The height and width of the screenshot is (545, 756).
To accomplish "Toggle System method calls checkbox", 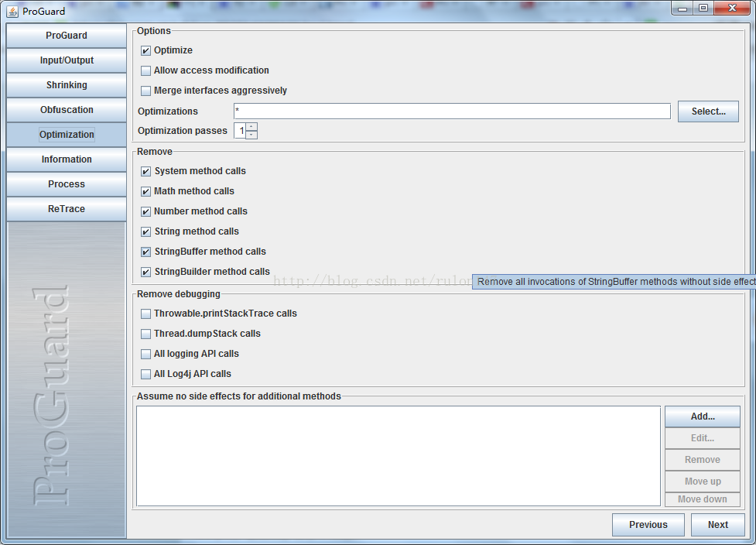I will click(145, 171).
